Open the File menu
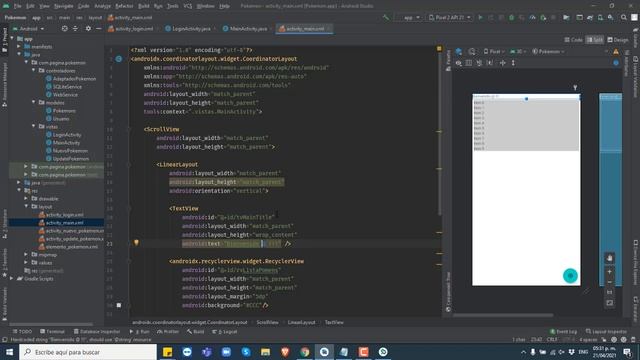Screen dimensions: 640x360 (x=18, y=6)
